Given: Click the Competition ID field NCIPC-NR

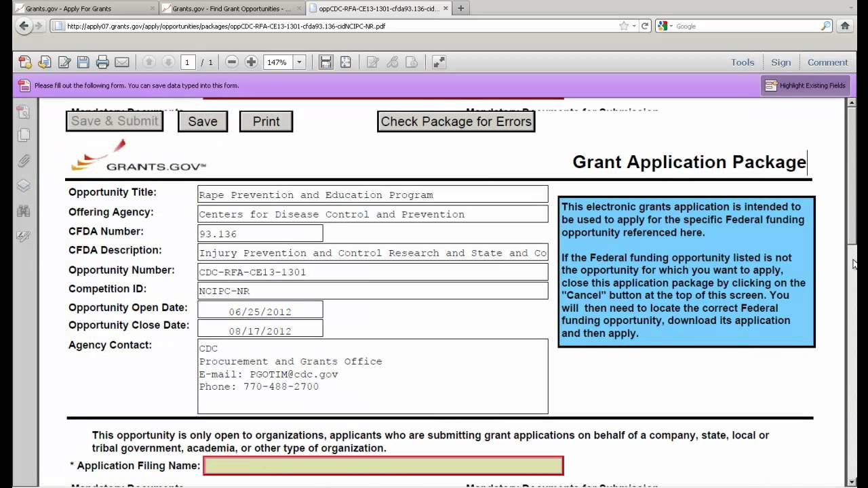Looking at the screenshot, I should coord(373,291).
